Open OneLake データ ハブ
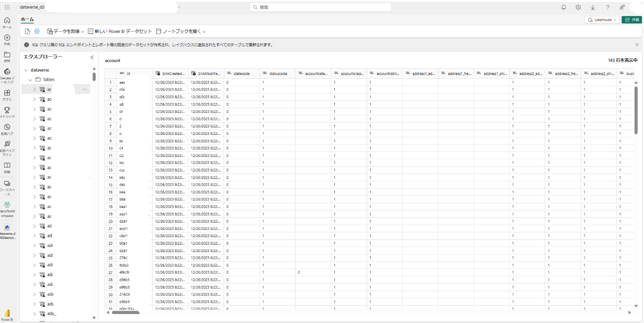Screen dimensions: 644x323 [7, 76]
